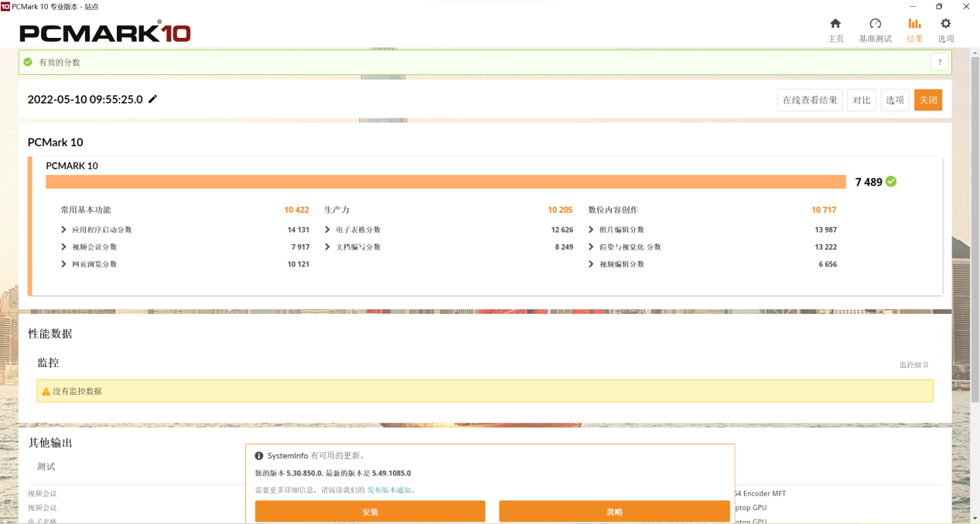The image size is (980, 524).
Task: Click the orange 安装 install button
Action: coord(370,512)
